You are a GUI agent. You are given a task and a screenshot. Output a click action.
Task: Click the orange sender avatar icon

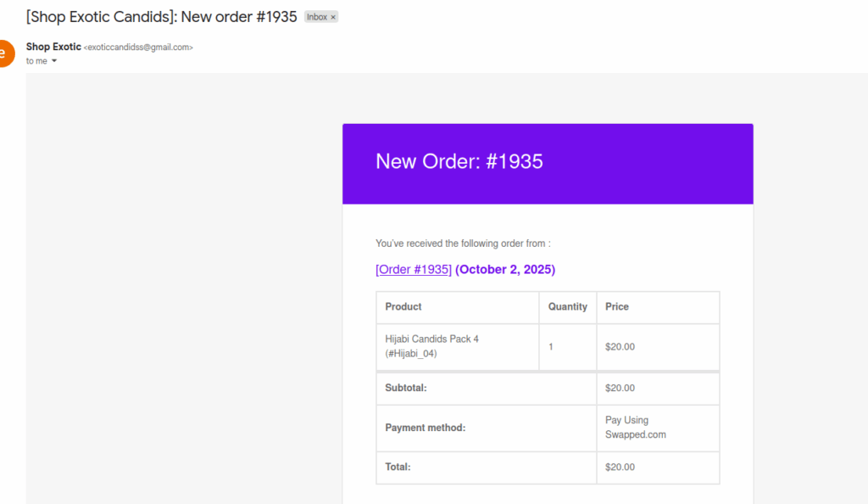point(4,53)
